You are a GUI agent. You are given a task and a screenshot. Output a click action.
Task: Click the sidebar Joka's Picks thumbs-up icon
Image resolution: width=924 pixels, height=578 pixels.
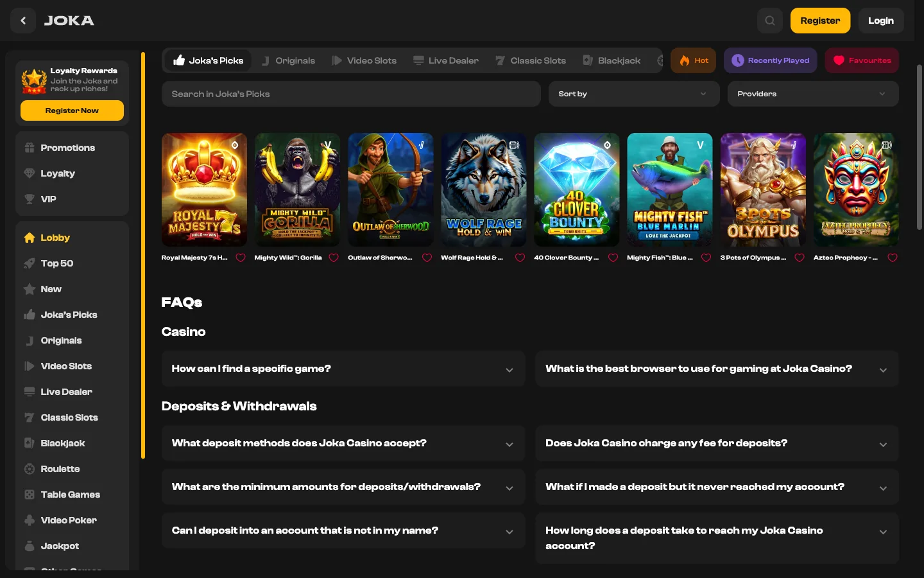click(x=30, y=315)
